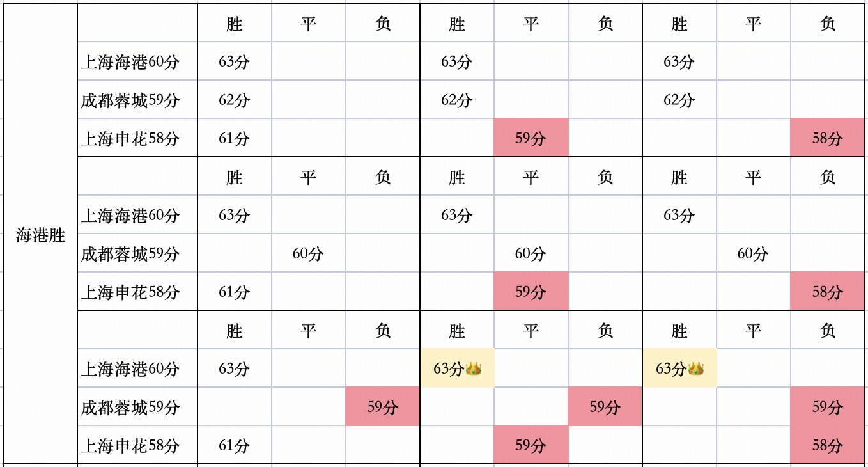Image resolution: width=868 pixels, height=467 pixels.
Task: Click the rightmost yellow 63分 crown cell
Action: pyautogui.click(x=679, y=368)
